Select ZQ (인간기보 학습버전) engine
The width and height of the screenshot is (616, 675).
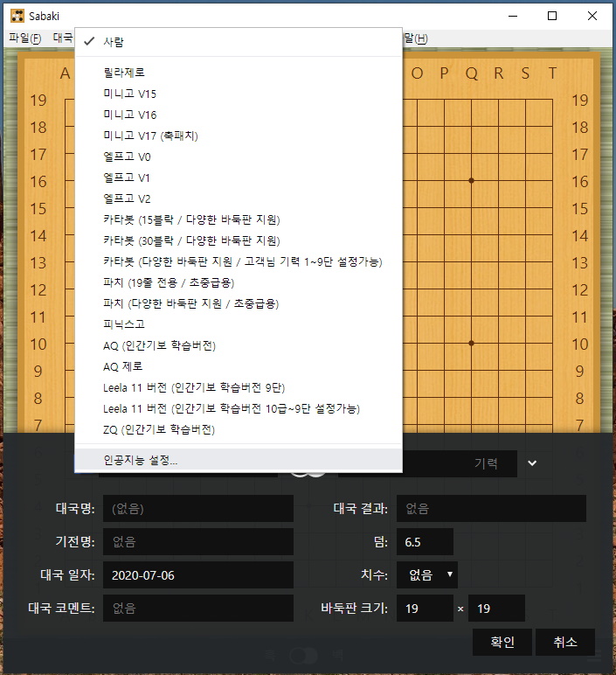tap(239, 429)
